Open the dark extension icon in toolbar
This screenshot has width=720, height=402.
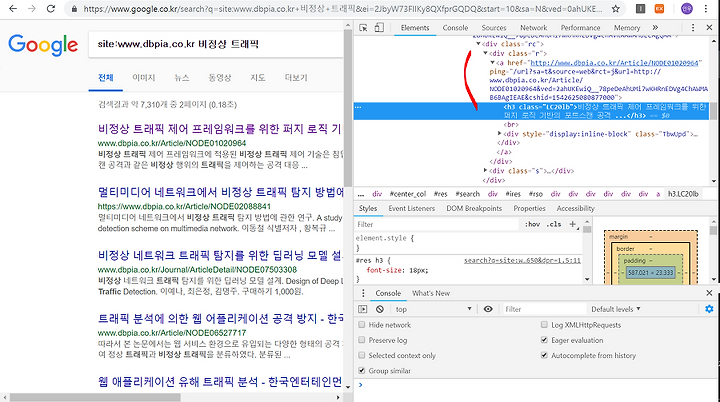click(x=640, y=8)
